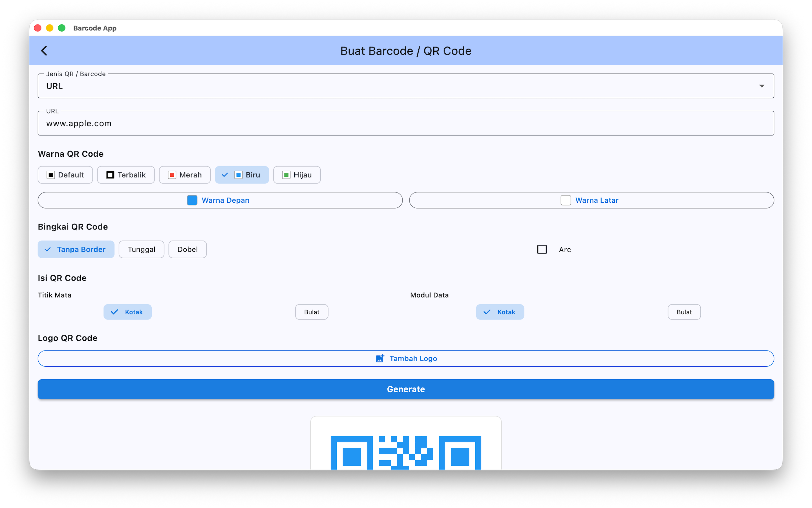Deselect the Biru color chip
Screen dimensions: 812x508
[242, 175]
